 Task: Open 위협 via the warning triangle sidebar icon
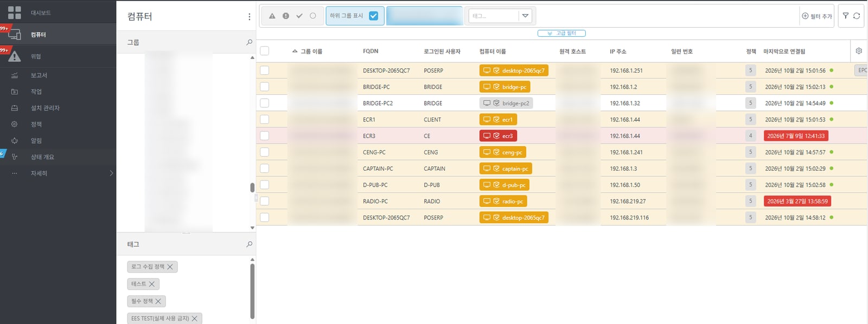point(15,56)
